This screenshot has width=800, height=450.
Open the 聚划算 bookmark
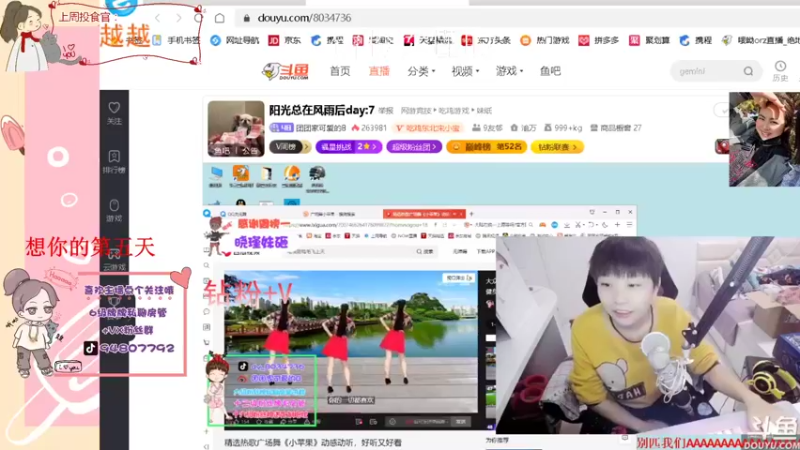pyautogui.click(x=649, y=40)
